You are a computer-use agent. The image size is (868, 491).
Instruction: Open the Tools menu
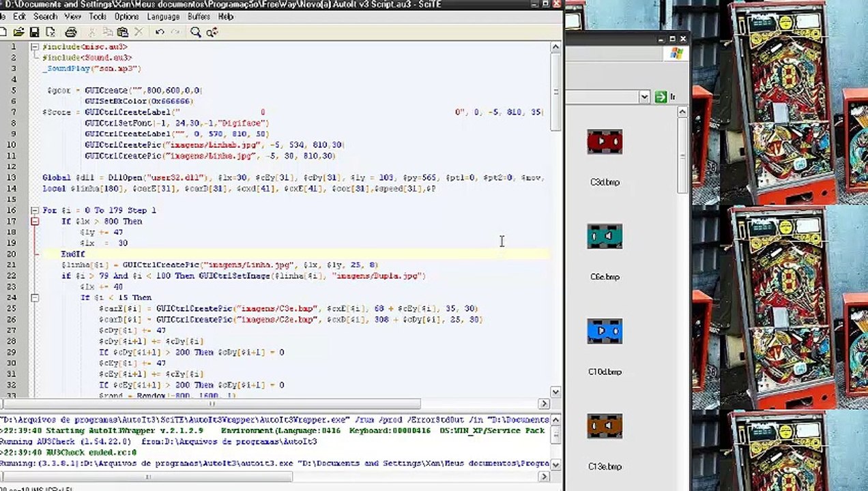(98, 16)
